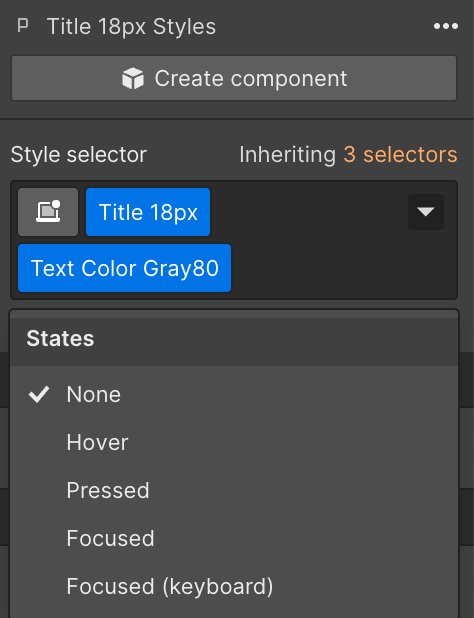Select the Text Color Gray80 class tag
This screenshot has width=474, height=618.
(125, 268)
